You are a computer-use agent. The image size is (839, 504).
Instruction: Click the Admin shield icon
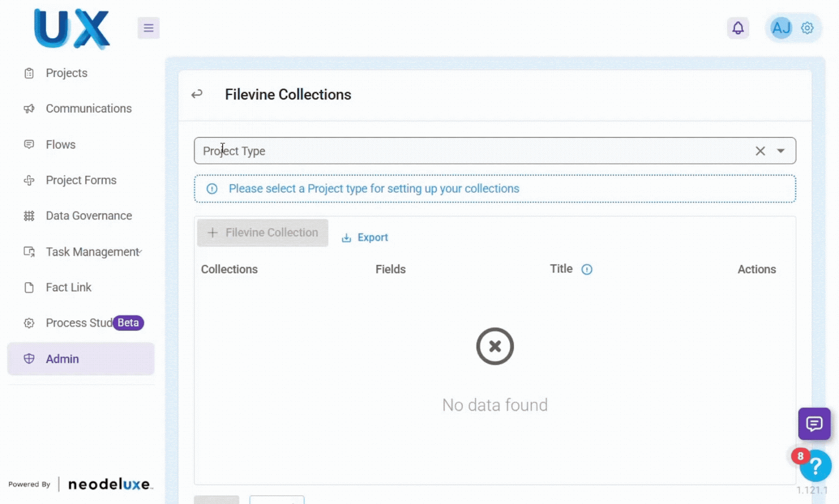tap(29, 359)
